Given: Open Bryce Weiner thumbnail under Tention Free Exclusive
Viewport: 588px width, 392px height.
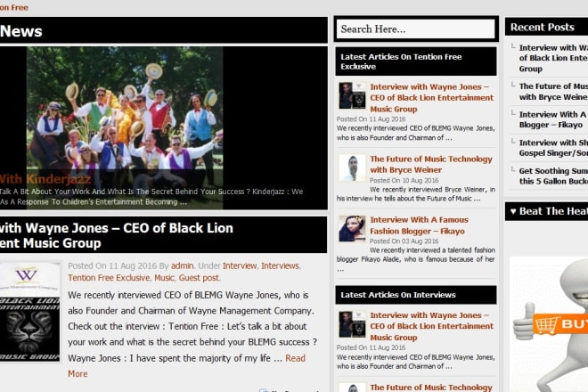Looking at the screenshot, I should pyautogui.click(x=352, y=168).
